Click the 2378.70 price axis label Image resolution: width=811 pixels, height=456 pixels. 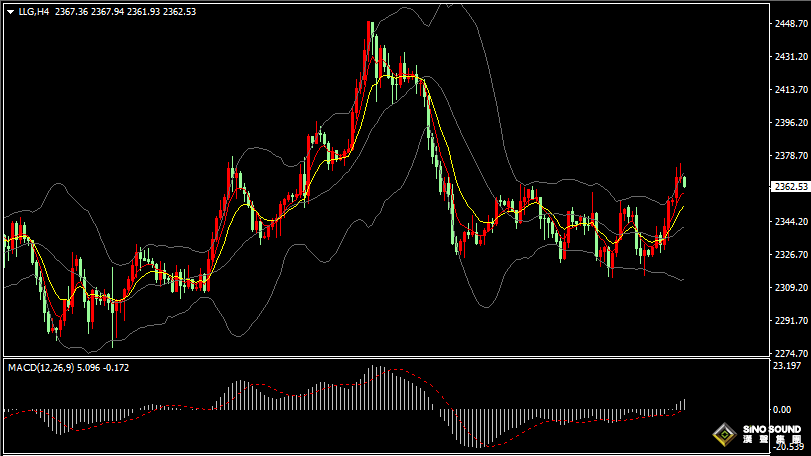click(x=791, y=156)
